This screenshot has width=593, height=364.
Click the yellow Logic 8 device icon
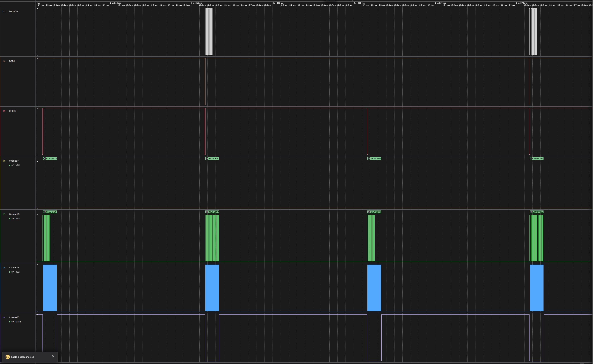[x=8, y=357]
